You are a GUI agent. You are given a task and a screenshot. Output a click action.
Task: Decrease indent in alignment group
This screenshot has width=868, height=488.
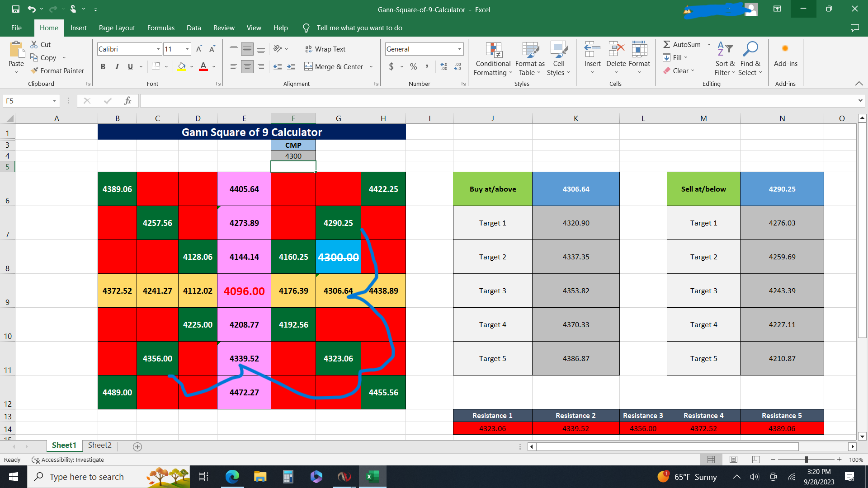278,66
